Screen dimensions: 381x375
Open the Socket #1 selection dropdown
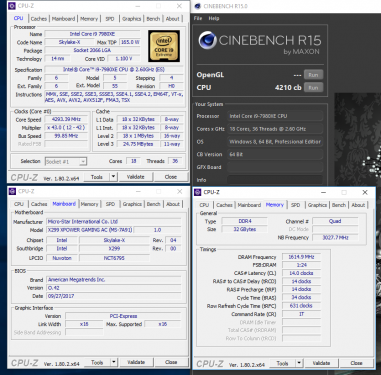66,162
